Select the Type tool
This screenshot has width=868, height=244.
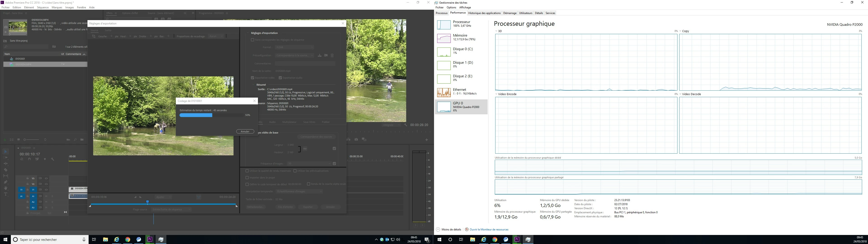point(6,194)
